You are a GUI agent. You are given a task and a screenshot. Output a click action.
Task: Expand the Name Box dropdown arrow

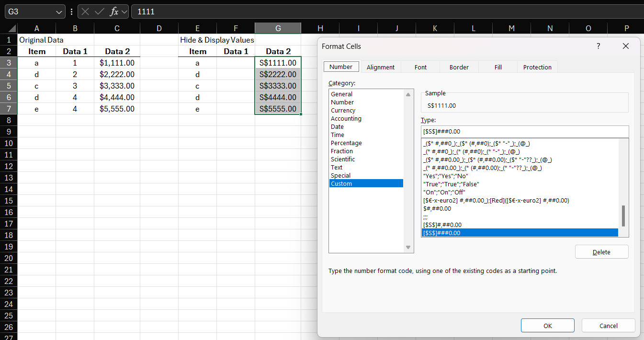59,11
